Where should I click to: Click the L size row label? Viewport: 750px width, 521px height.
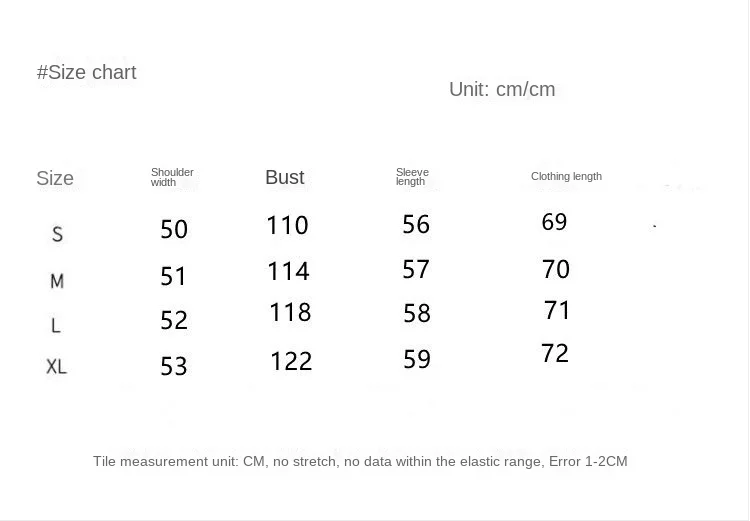pos(55,326)
